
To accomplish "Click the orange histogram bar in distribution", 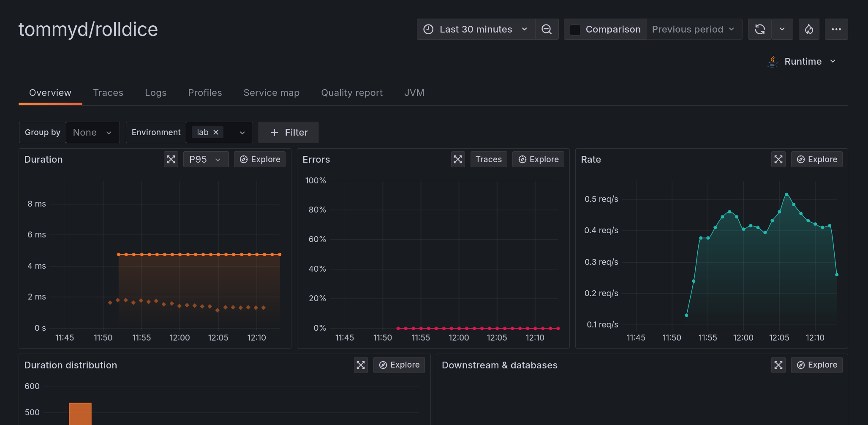I will tap(80, 414).
